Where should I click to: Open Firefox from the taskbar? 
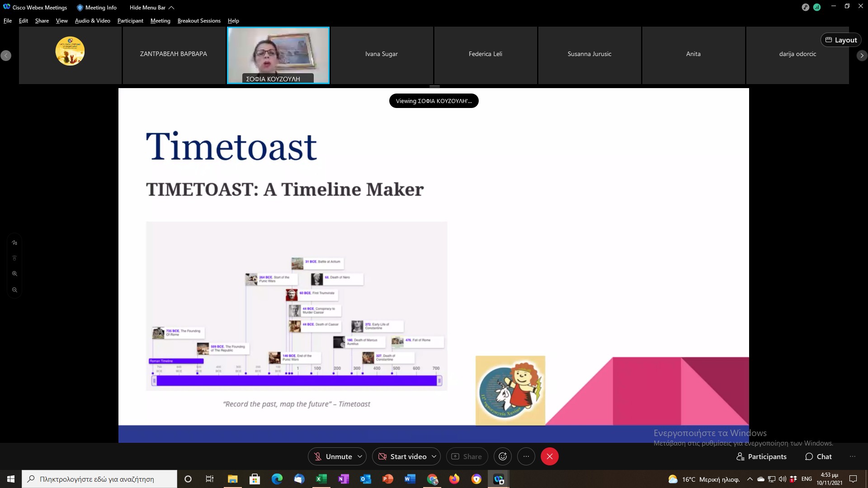[x=454, y=479]
